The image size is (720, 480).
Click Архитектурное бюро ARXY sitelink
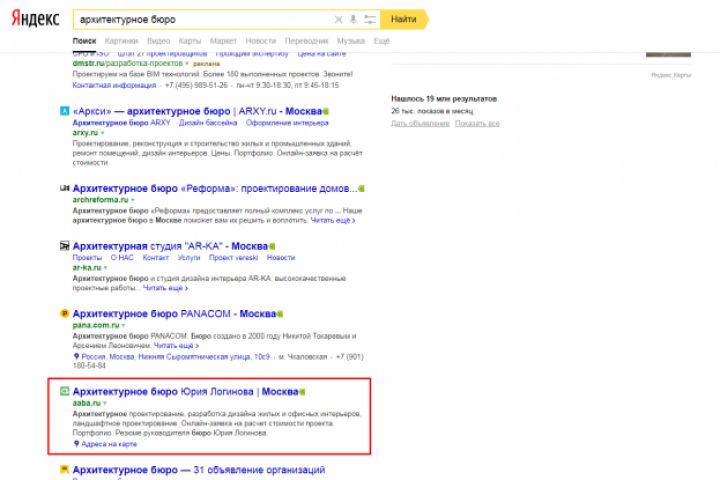[x=121, y=123]
